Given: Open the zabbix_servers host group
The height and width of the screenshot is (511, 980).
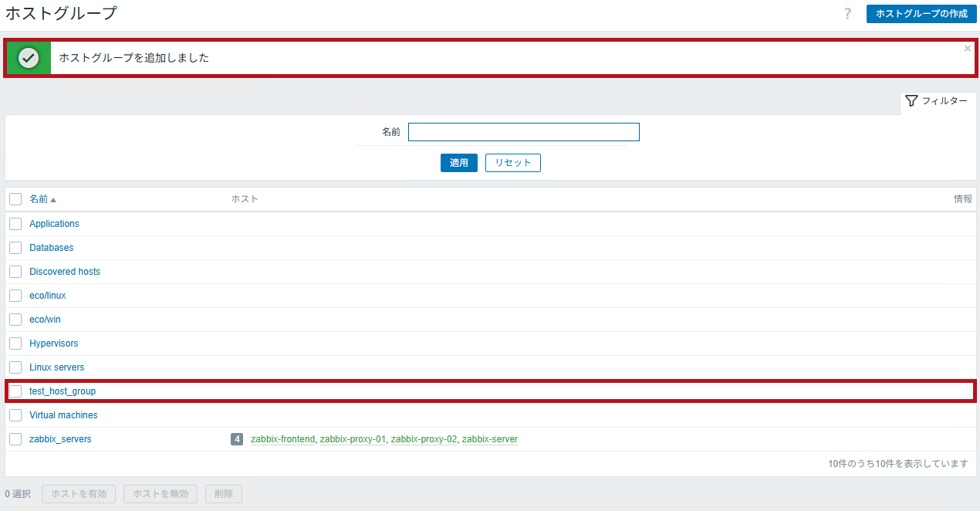Looking at the screenshot, I should (60, 439).
